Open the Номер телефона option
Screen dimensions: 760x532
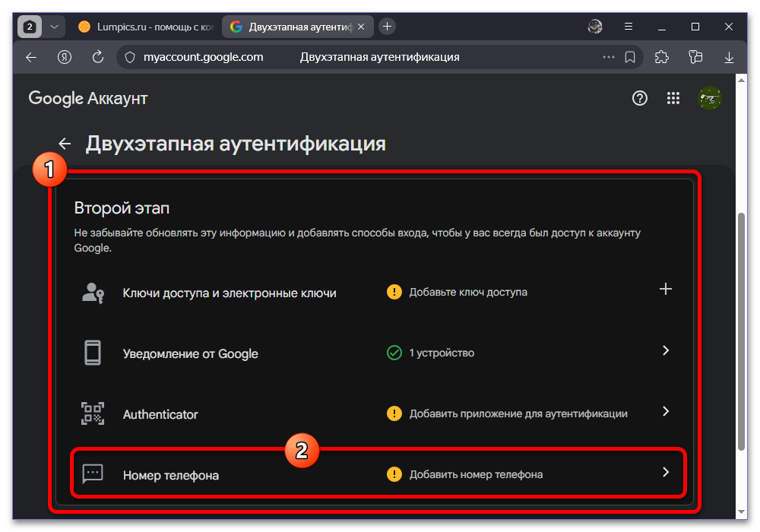click(x=171, y=475)
